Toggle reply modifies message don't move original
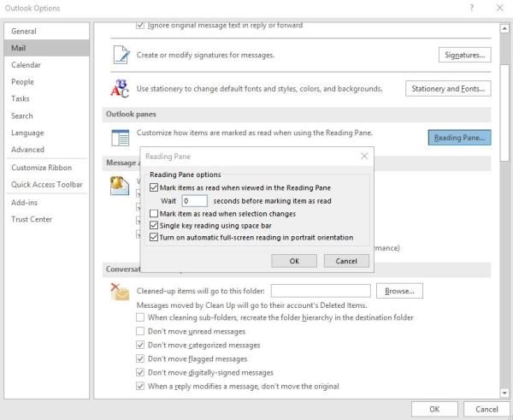513x420 pixels. tap(140, 386)
